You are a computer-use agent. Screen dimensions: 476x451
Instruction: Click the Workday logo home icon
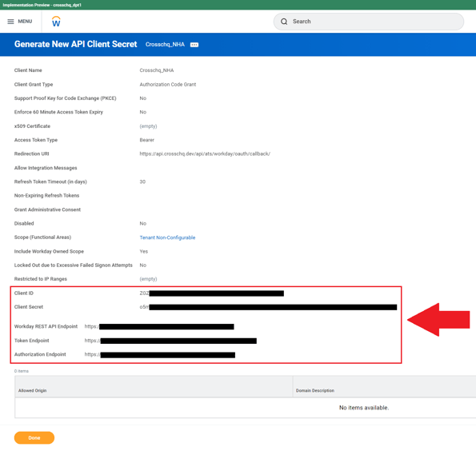pos(56,22)
